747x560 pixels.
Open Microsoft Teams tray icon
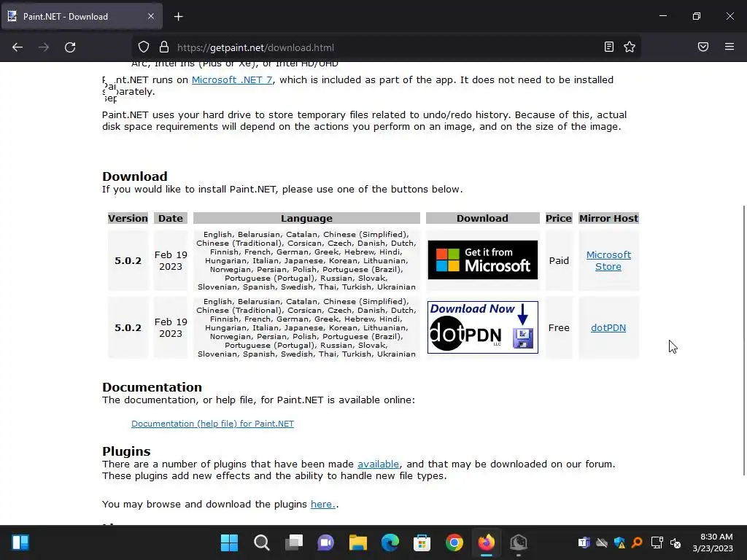[584, 542]
